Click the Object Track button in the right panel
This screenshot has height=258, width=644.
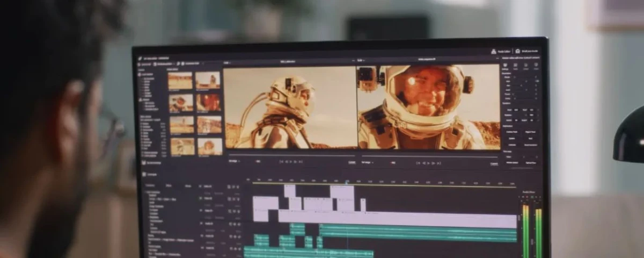(x=531, y=132)
